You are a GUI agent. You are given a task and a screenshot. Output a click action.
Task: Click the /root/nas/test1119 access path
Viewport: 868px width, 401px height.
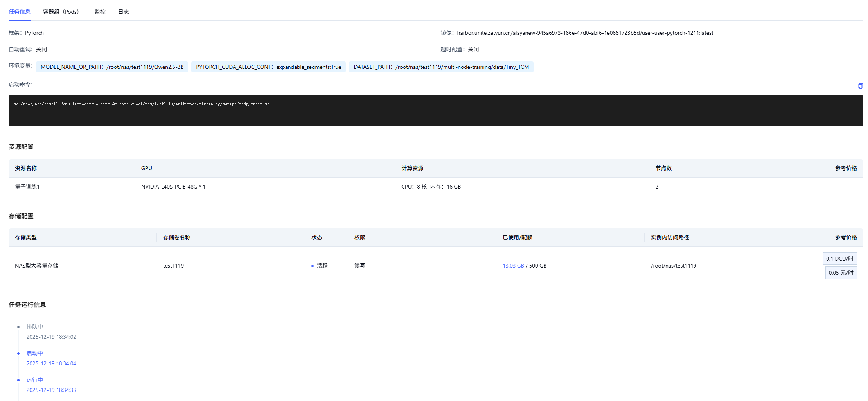[x=673, y=266]
